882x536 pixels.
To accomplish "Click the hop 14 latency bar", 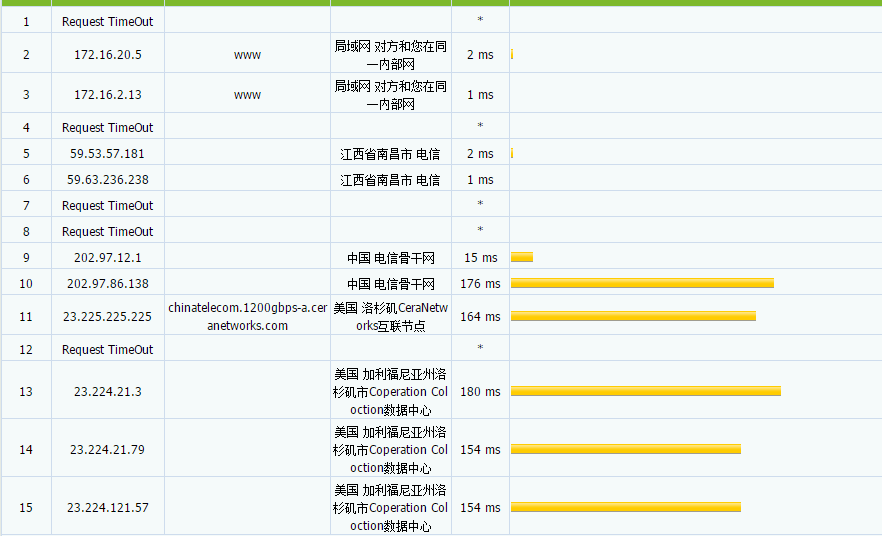I will [626, 449].
